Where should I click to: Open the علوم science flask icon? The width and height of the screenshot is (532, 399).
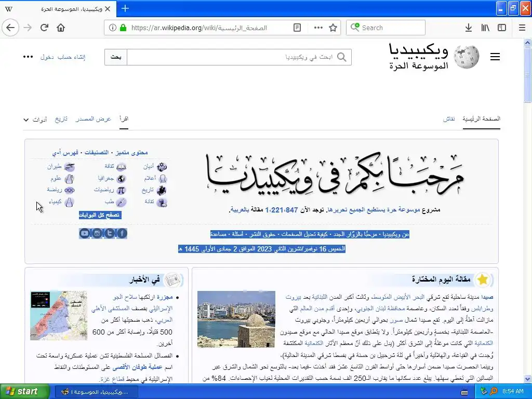[x=69, y=179]
